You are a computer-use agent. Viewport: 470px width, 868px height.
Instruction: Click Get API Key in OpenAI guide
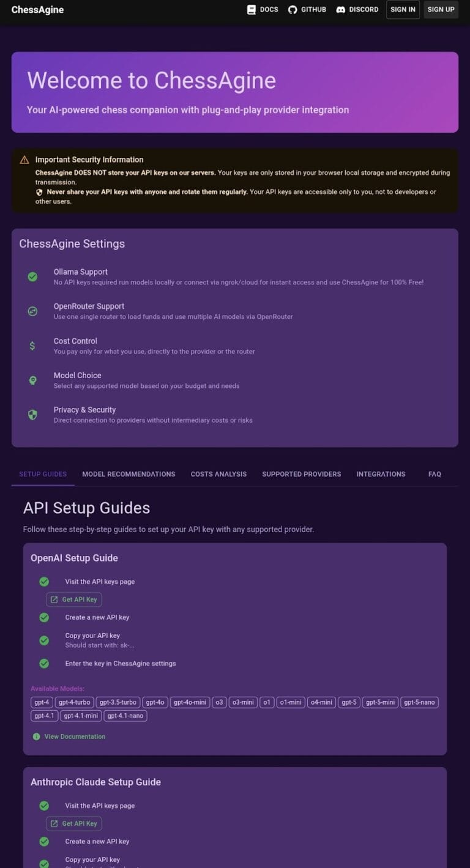coord(74,599)
